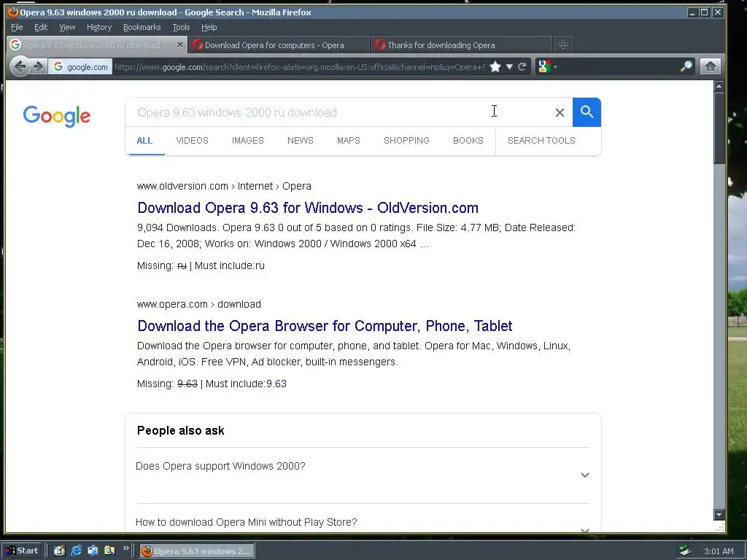Click inside the Google search query field
This screenshot has height=560, width=747.
338,112
